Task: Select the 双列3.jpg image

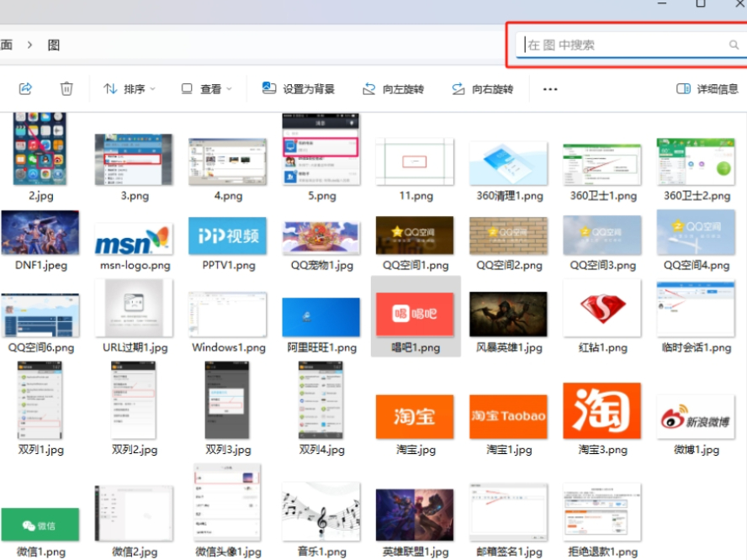Action: (227, 400)
